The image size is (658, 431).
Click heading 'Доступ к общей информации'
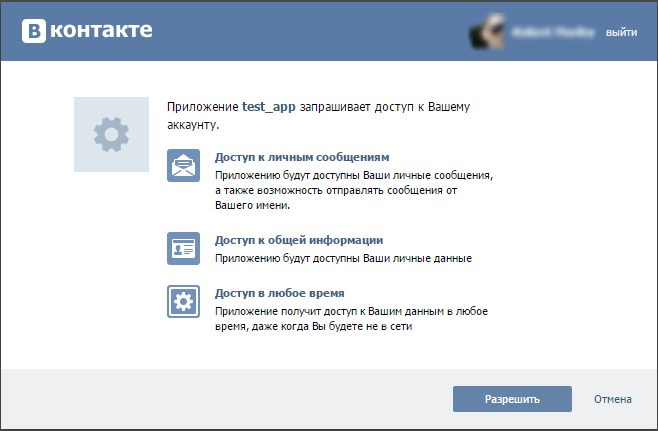[299, 240]
